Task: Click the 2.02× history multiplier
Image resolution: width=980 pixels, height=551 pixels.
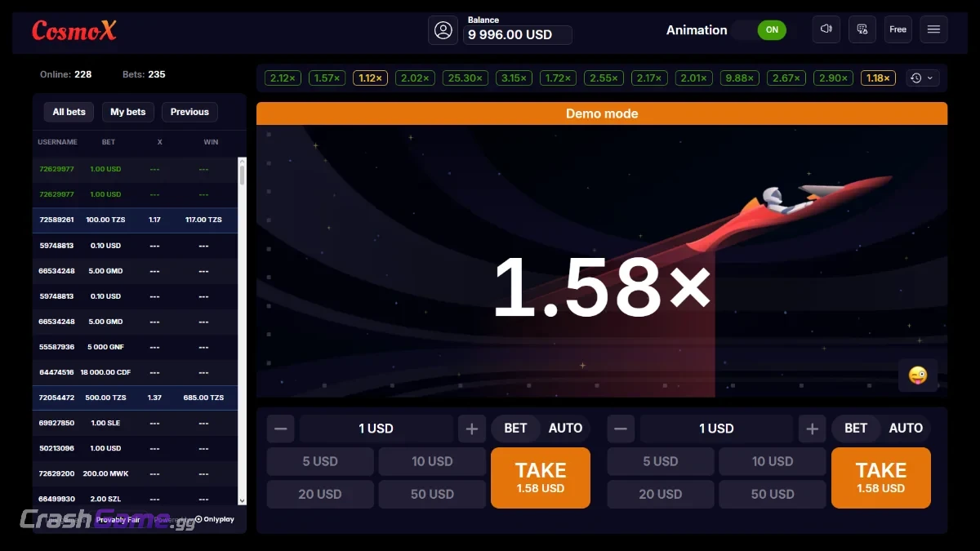Action: tap(415, 78)
